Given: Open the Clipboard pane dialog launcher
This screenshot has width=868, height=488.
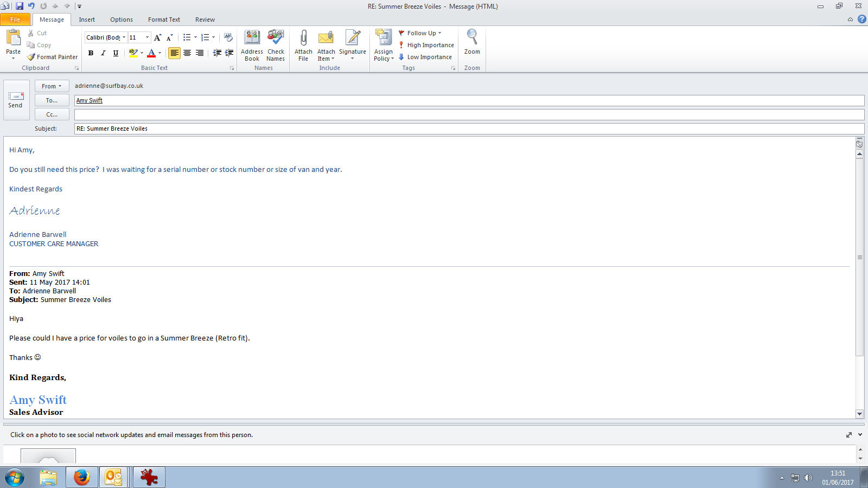Looking at the screenshot, I should (x=76, y=68).
